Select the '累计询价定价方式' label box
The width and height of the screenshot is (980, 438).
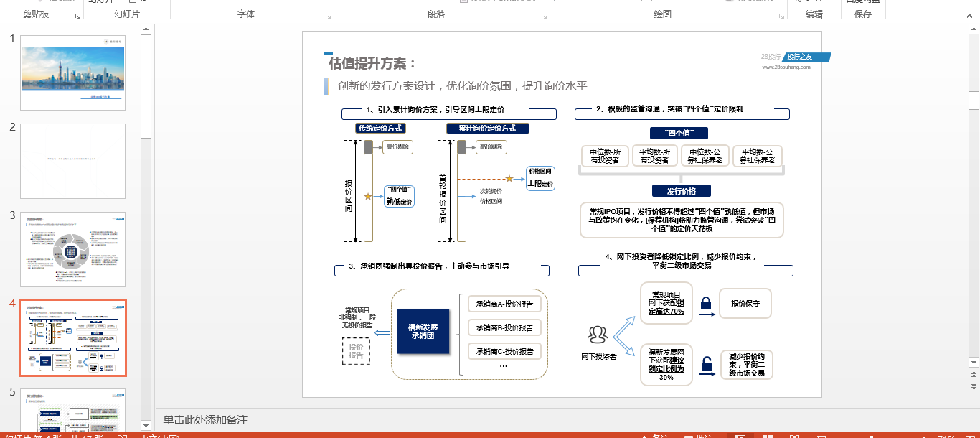click(x=488, y=129)
